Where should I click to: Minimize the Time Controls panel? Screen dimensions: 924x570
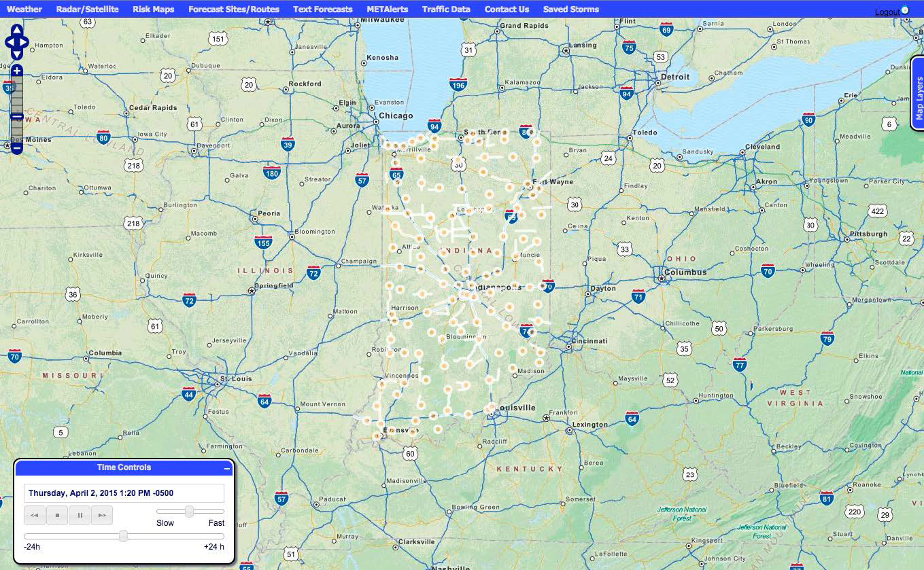(x=227, y=469)
